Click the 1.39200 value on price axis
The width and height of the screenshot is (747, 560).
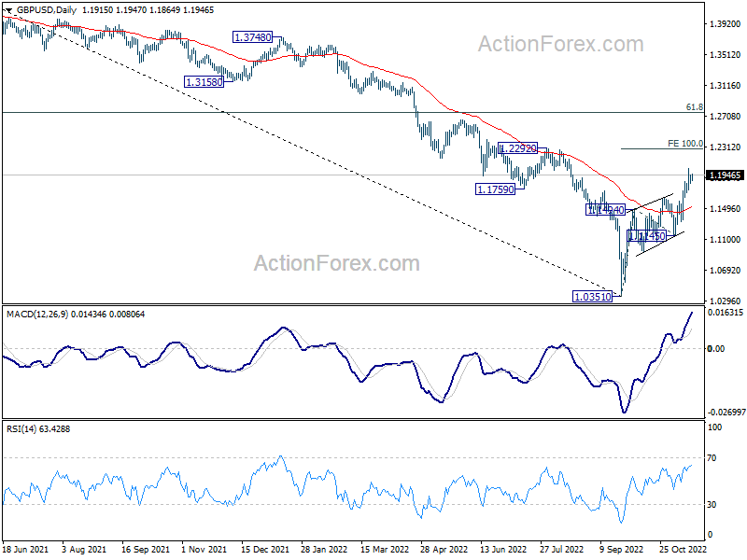click(725, 23)
